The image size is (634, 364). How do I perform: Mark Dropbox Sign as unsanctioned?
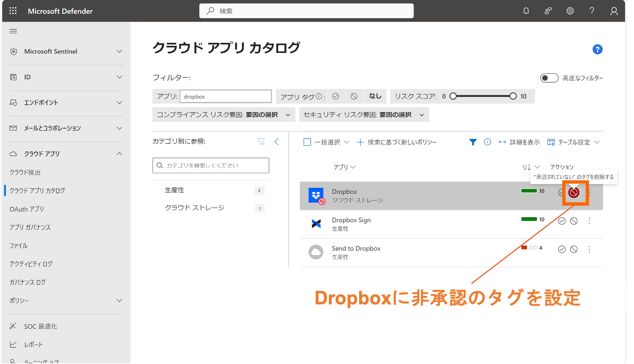click(x=574, y=221)
